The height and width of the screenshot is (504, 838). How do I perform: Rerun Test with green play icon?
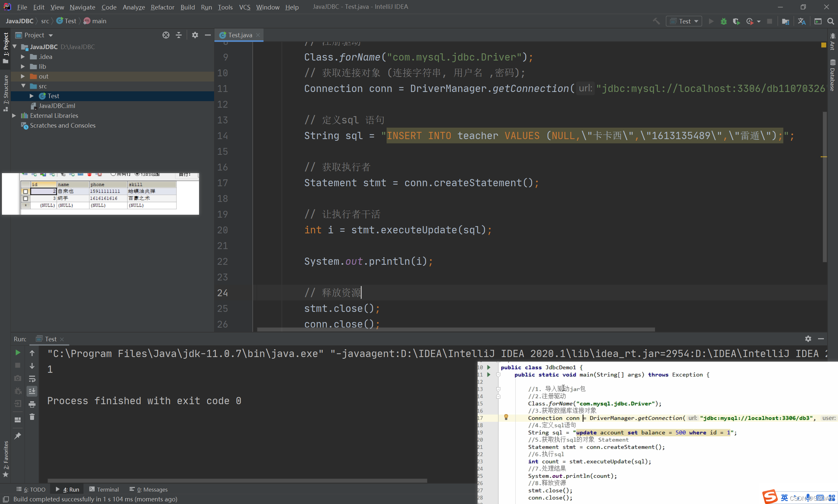click(18, 353)
